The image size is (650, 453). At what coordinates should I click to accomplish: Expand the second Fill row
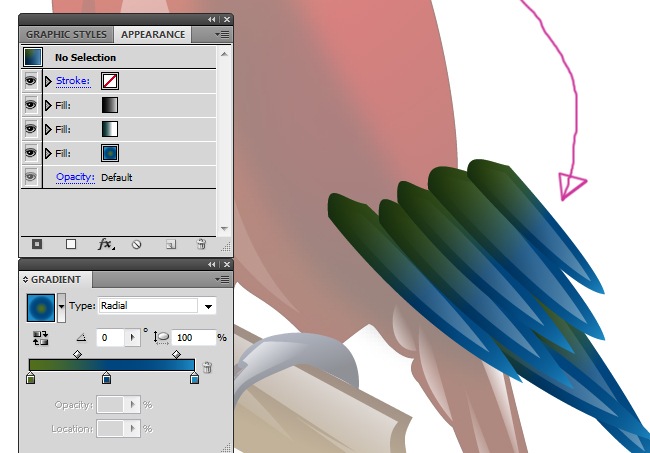48,129
